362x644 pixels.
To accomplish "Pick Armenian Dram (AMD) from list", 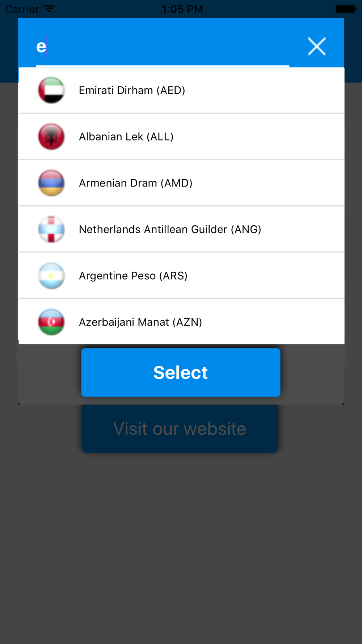I will pos(181,183).
